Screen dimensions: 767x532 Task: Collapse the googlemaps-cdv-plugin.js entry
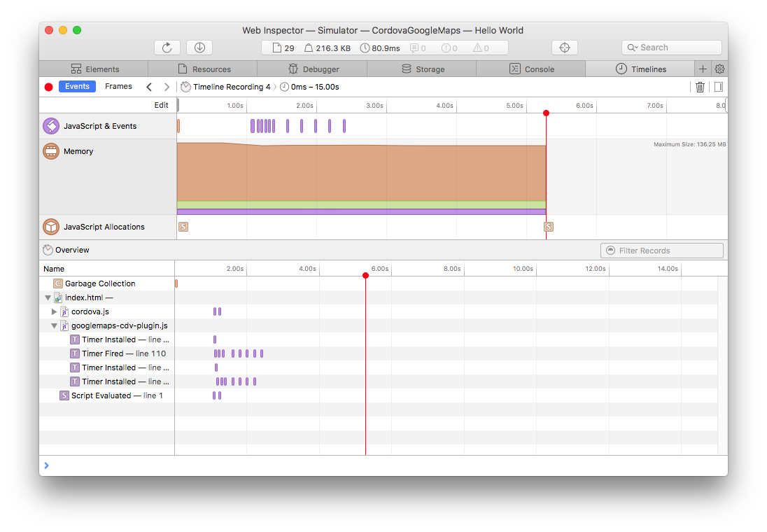point(55,325)
